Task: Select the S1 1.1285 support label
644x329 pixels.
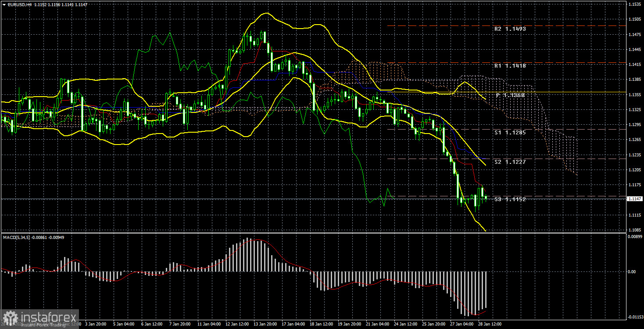Action: click(x=510, y=132)
